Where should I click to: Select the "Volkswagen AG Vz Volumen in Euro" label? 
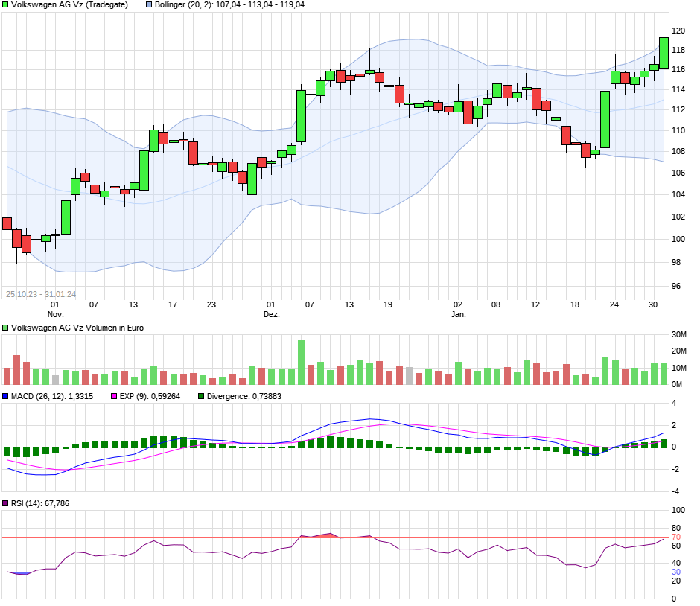tap(77, 328)
